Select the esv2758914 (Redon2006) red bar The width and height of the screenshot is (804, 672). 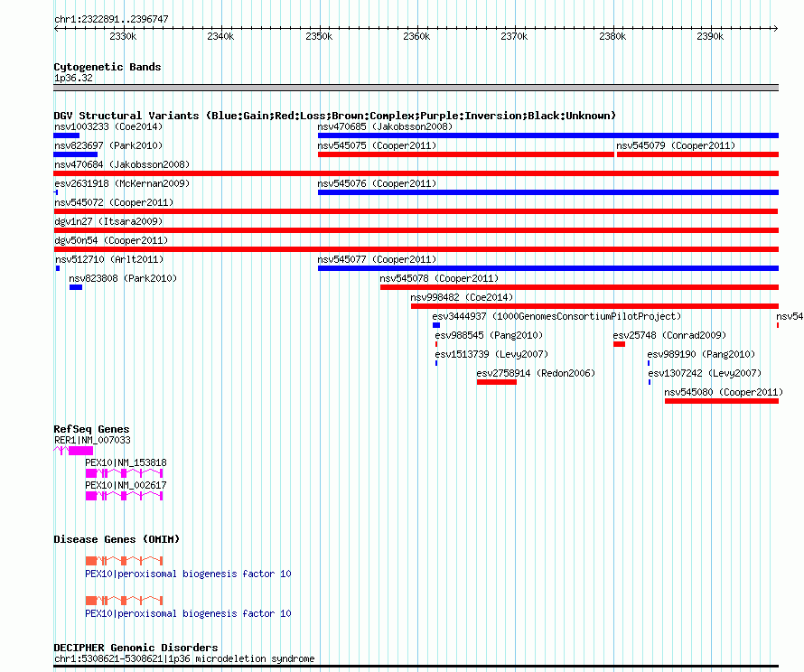point(496,382)
